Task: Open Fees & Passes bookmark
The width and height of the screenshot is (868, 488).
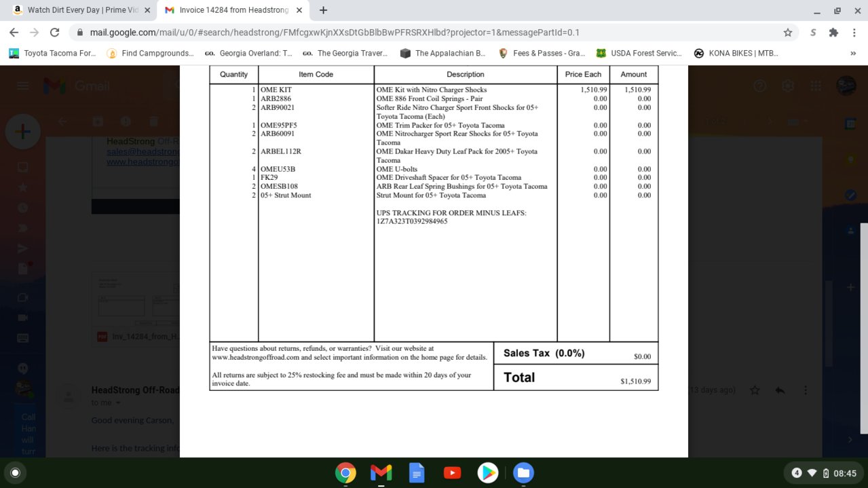Action: (x=541, y=53)
